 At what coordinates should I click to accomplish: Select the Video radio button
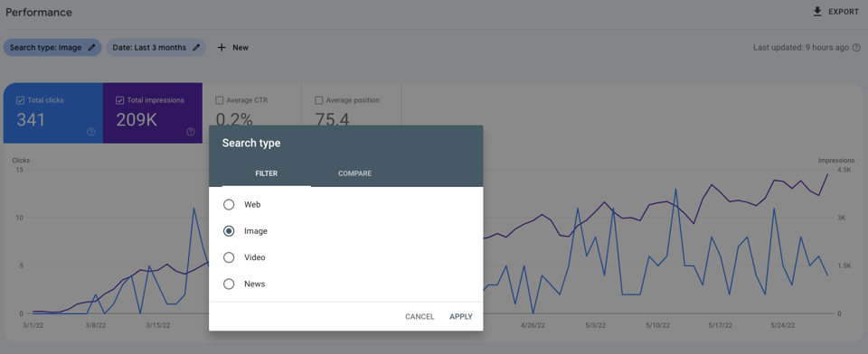click(x=229, y=257)
